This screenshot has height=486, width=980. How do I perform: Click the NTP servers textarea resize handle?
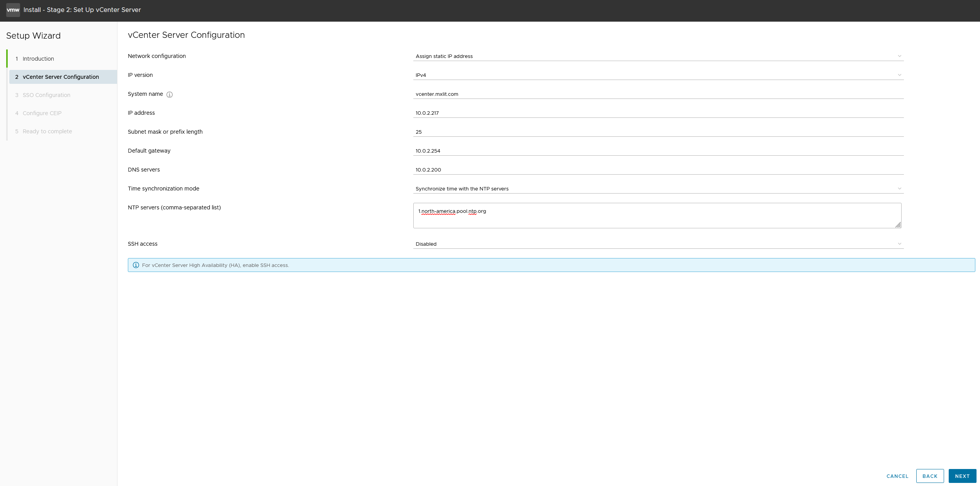pos(898,225)
